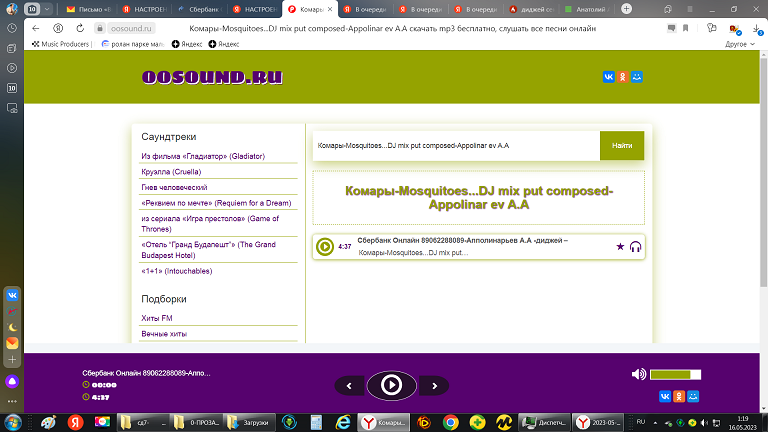Click the tab counter showing 10
The height and width of the screenshot is (432, 768).
pos(32,9)
